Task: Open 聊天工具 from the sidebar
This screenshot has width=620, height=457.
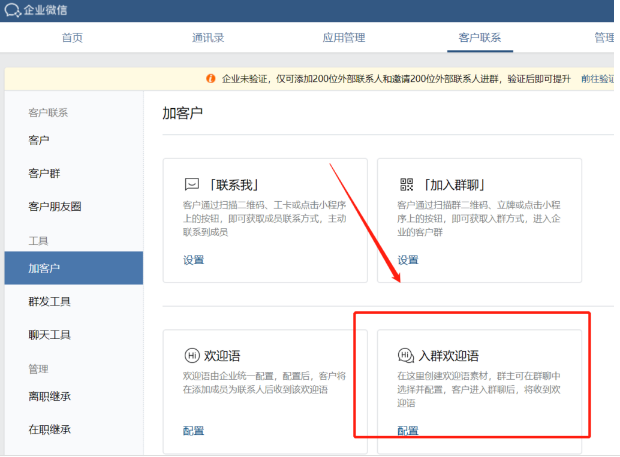Action: [x=50, y=334]
